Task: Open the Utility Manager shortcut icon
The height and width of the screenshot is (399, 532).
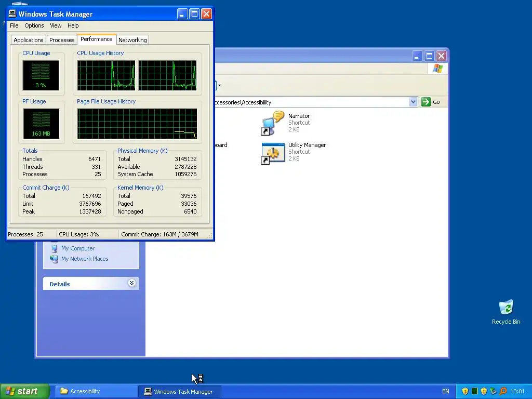Action: click(x=273, y=153)
